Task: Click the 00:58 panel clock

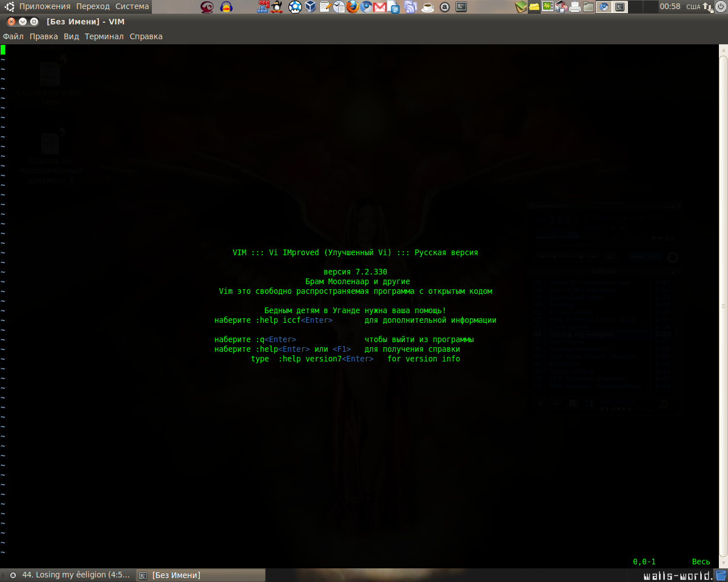Action: tap(670, 7)
